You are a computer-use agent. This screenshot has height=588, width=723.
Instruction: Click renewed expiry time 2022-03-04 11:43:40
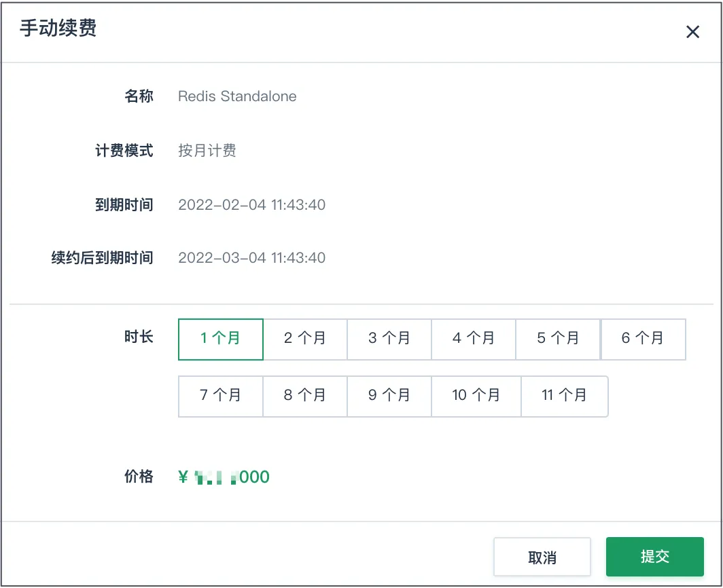point(251,257)
